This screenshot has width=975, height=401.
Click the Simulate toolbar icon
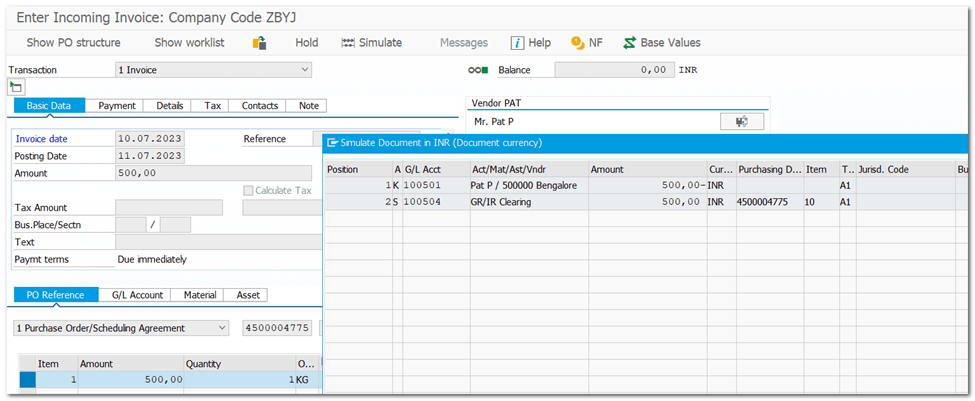[348, 43]
